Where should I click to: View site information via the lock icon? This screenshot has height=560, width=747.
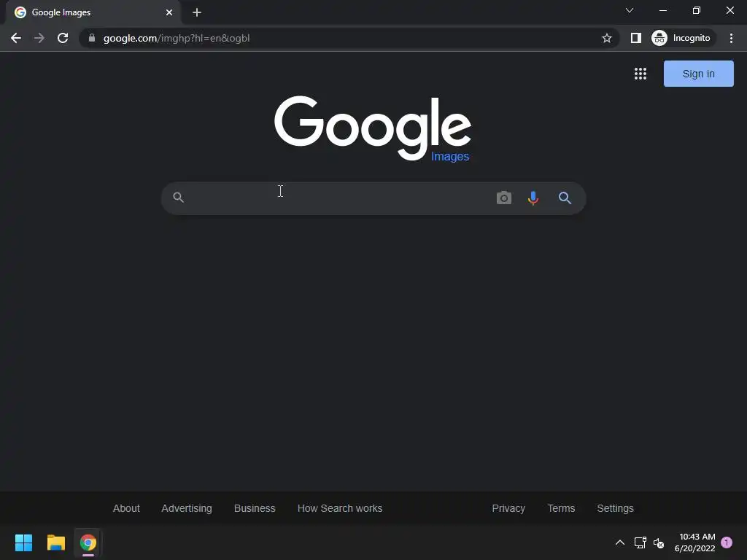point(91,38)
